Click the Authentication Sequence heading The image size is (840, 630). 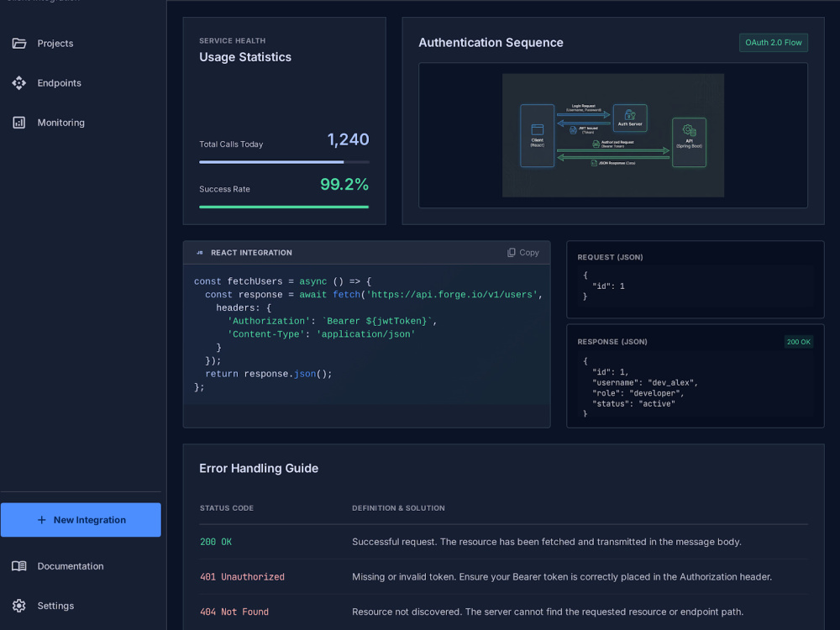(491, 43)
